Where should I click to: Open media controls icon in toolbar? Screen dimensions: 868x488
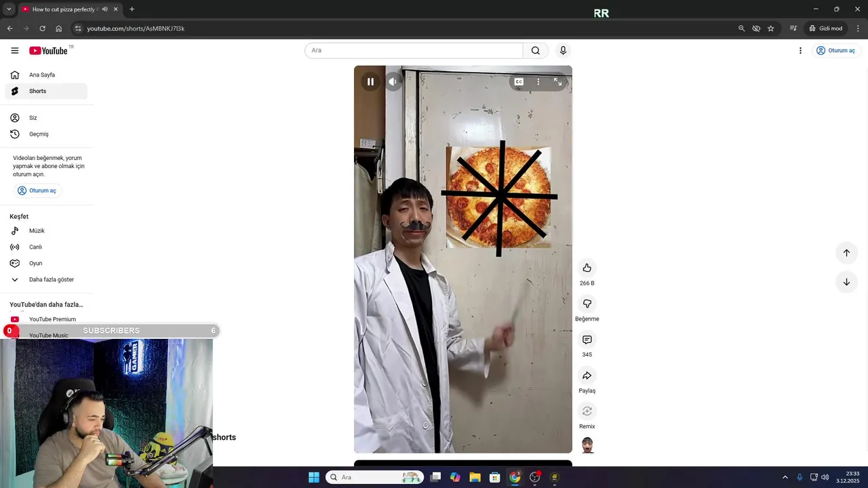793,28
